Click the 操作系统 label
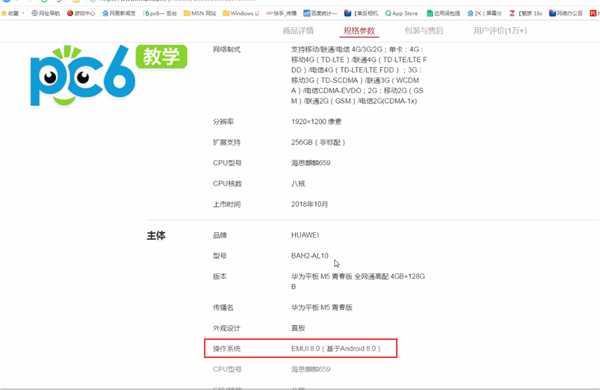The height and width of the screenshot is (390, 600). 227,349
